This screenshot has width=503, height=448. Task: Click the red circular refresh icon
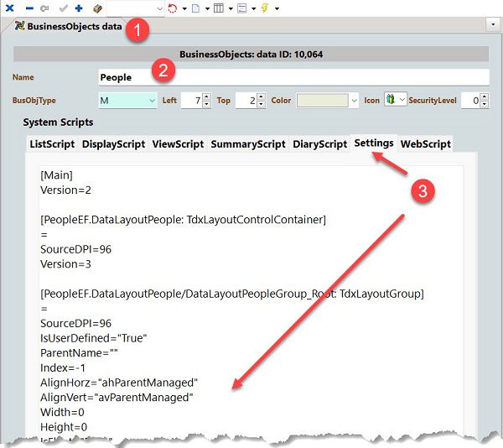[173, 8]
